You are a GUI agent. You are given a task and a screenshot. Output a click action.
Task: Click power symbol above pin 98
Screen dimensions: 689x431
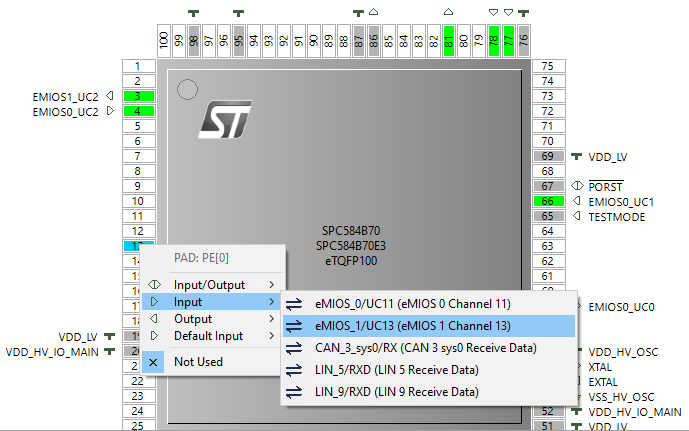click(193, 13)
